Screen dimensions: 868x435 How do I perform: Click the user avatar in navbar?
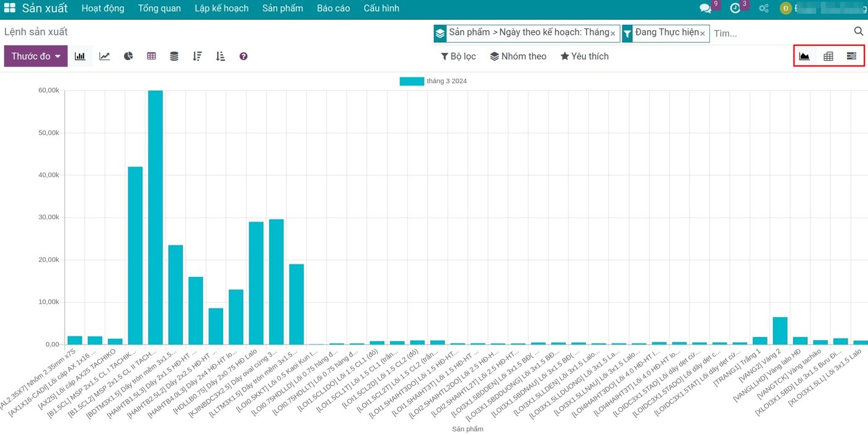[786, 8]
